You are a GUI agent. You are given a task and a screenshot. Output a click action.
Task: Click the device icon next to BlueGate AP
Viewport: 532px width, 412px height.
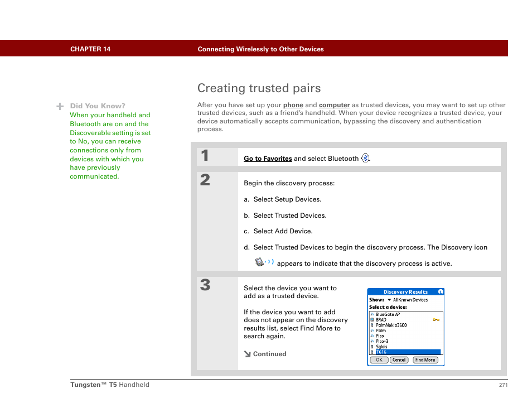(x=372, y=314)
